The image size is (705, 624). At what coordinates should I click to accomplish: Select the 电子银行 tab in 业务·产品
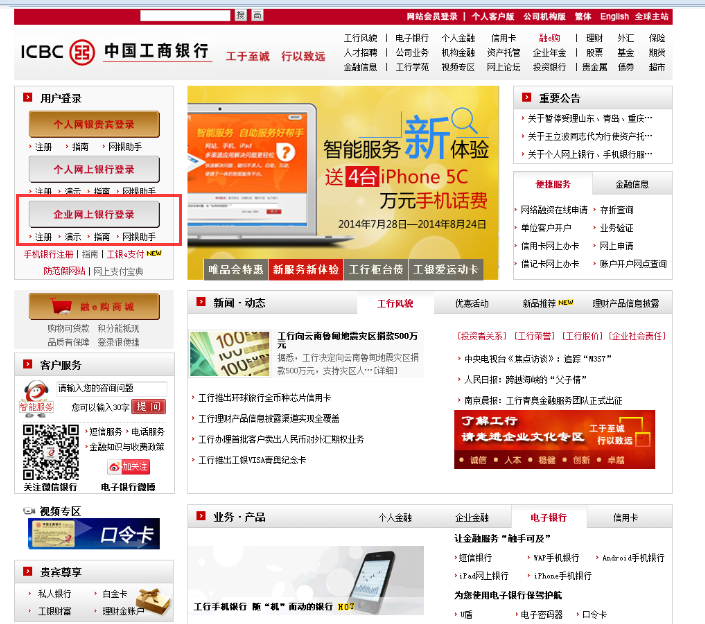coord(549,517)
